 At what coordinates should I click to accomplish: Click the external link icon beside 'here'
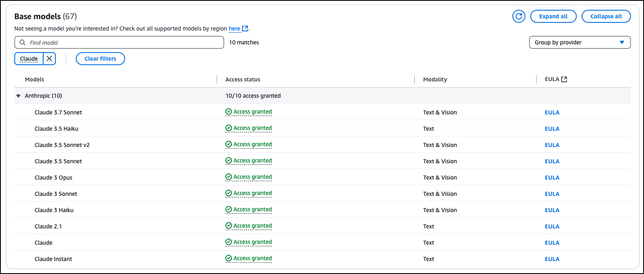(x=245, y=28)
